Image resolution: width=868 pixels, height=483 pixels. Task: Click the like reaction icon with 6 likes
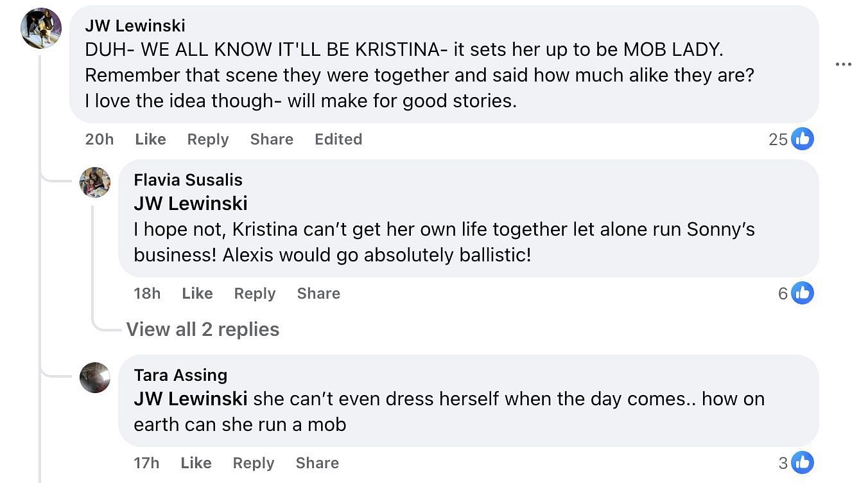click(x=802, y=294)
